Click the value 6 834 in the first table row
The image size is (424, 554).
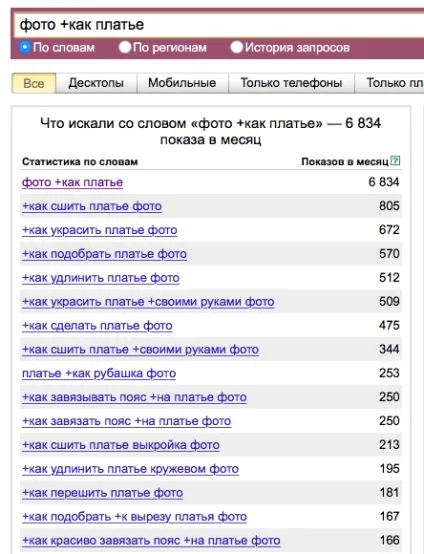(x=384, y=182)
